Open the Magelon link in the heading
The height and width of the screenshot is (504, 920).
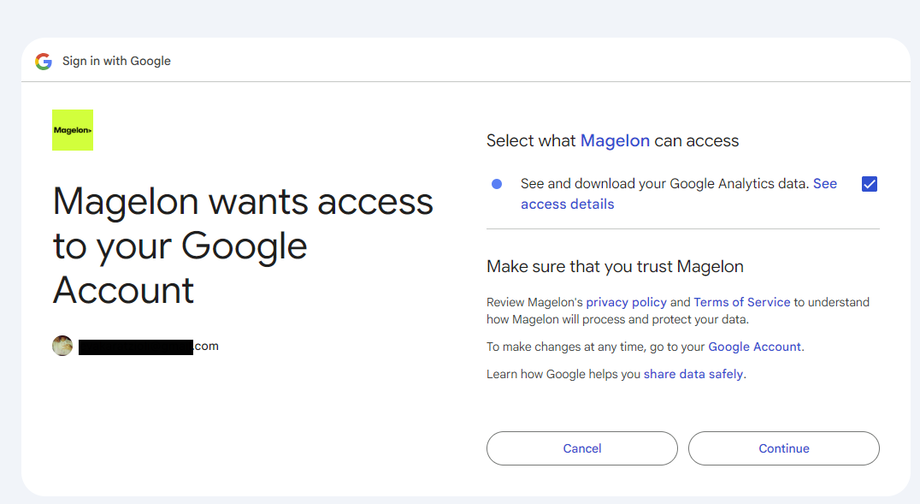coord(615,141)
